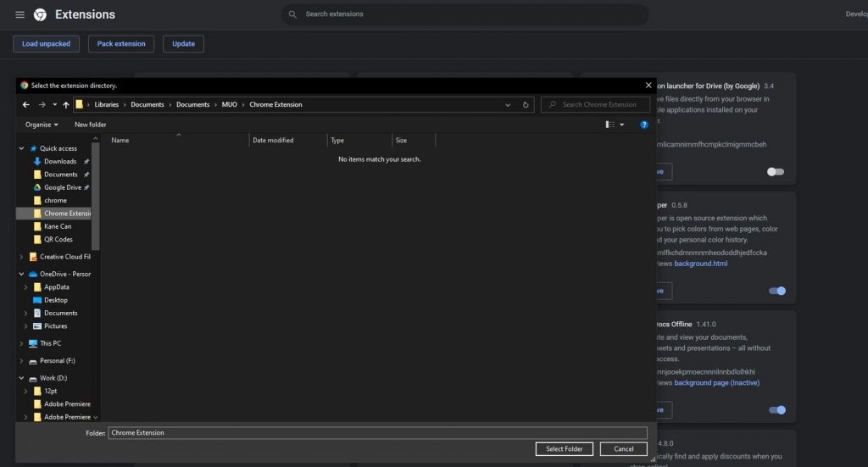This screenshot has width=868, height=467.
Task: Open the Extensions hamburger menu
Action: pos(20,14)
